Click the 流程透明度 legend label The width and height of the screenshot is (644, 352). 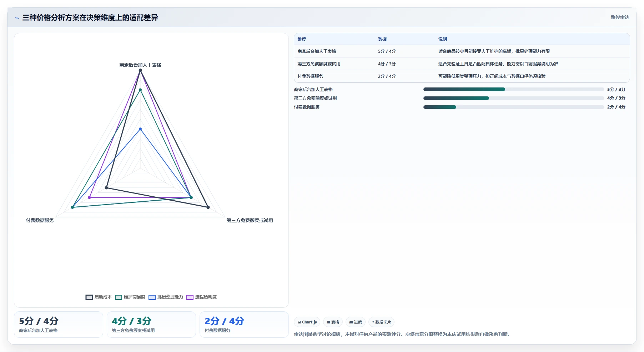coord(206,297)
